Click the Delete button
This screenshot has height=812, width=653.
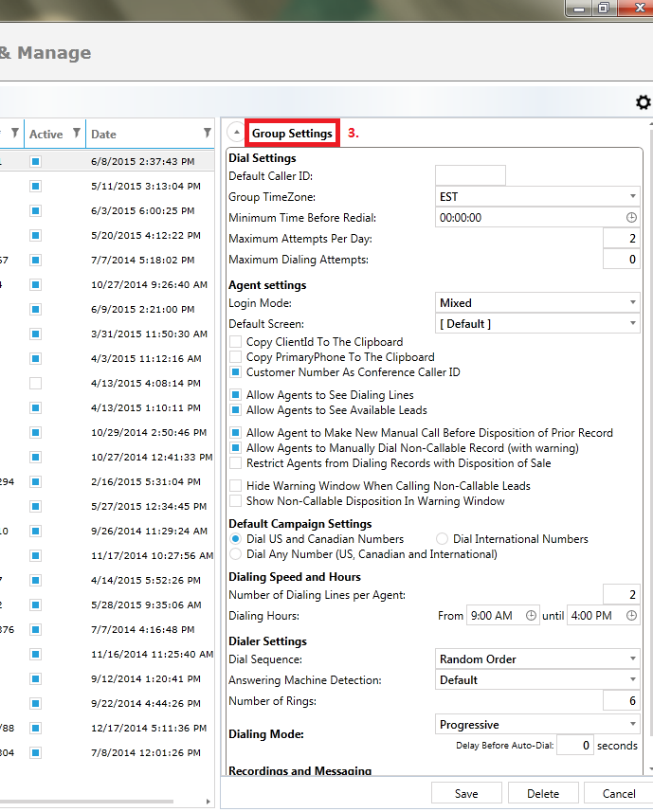pos(543,794)
